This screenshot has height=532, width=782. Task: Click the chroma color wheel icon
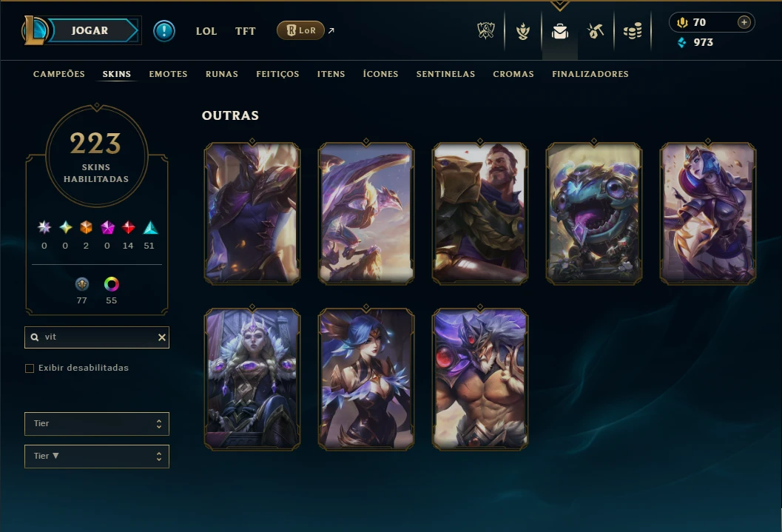[x=111, y=284]
